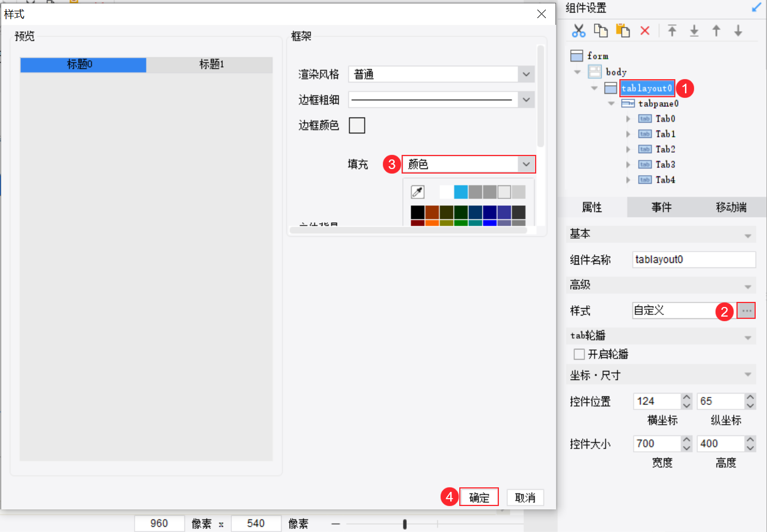
Task: Click the paste clipboard icon
Action: click(x=623, y=31)
